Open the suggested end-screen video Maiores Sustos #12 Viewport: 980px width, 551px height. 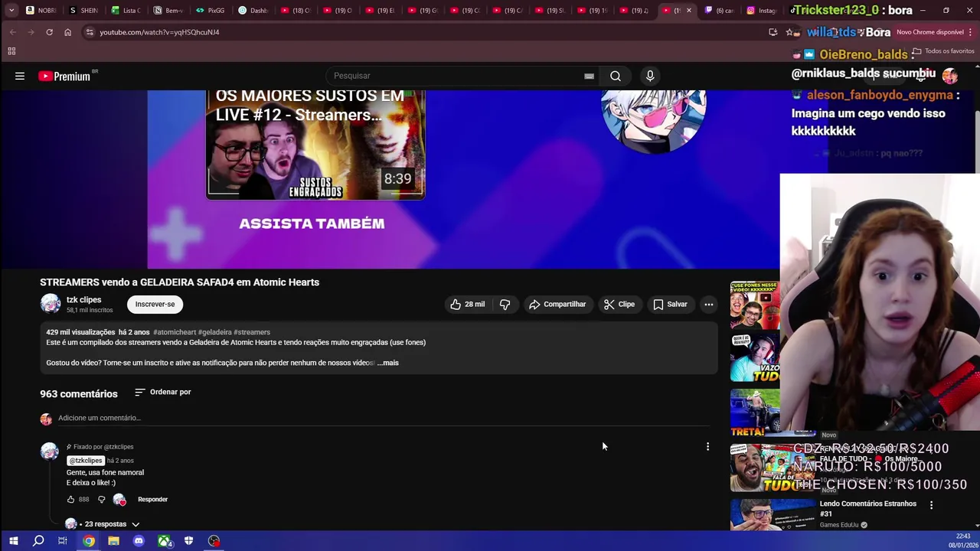point(315,145)
